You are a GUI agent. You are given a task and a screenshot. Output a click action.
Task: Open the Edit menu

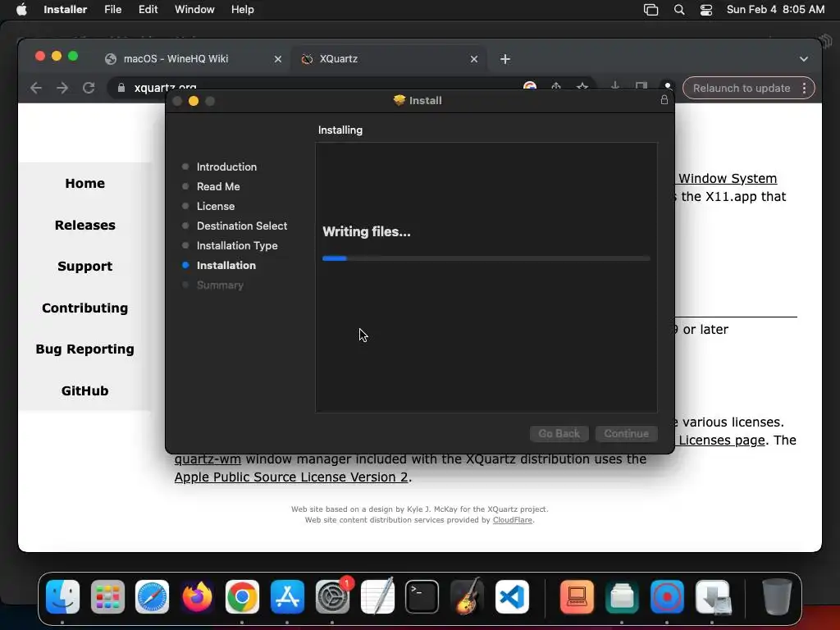[148, 10]
